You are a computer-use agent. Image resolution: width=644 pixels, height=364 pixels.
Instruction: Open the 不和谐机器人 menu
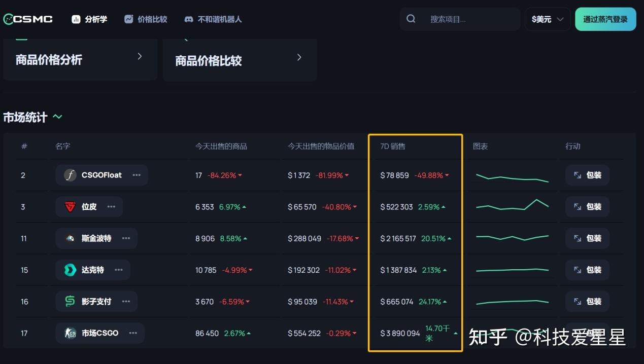tap(213, 19)
